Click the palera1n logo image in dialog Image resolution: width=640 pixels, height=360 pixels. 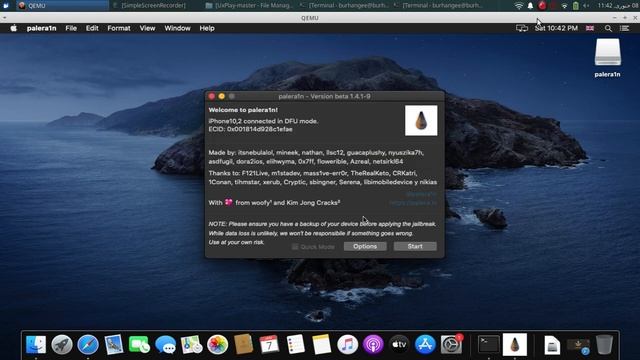[421, 120]
